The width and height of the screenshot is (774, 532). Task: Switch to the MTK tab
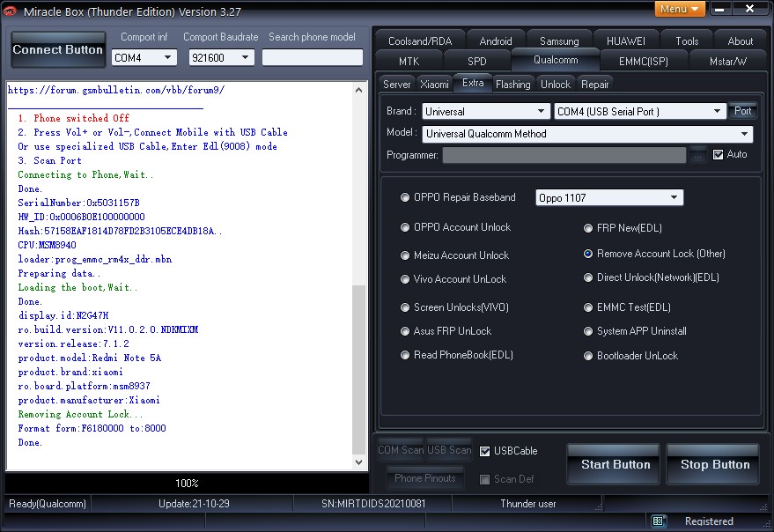coord(409,62)
